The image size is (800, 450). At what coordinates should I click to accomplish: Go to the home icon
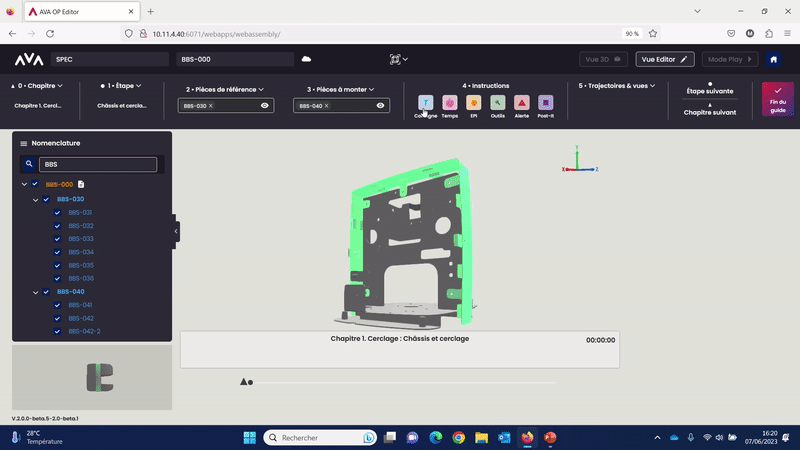pyautogui.click(x=773, y=59)
